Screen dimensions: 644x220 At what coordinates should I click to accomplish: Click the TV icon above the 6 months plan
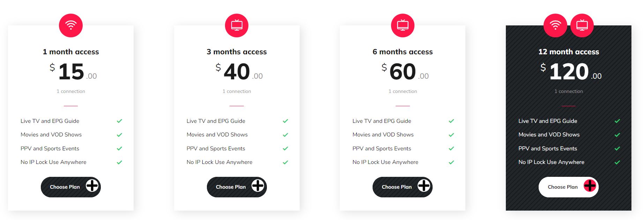pyautogui.click(x=403, y=25)
